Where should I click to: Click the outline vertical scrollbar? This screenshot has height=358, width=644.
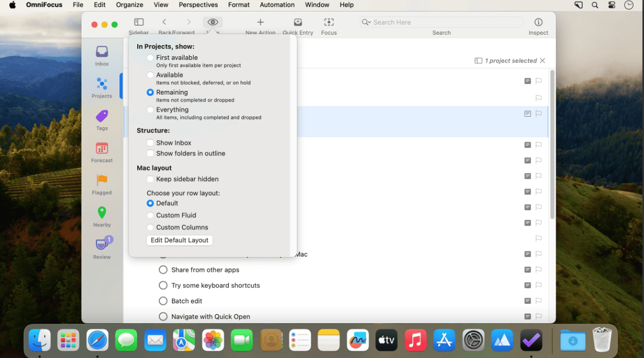552,145
